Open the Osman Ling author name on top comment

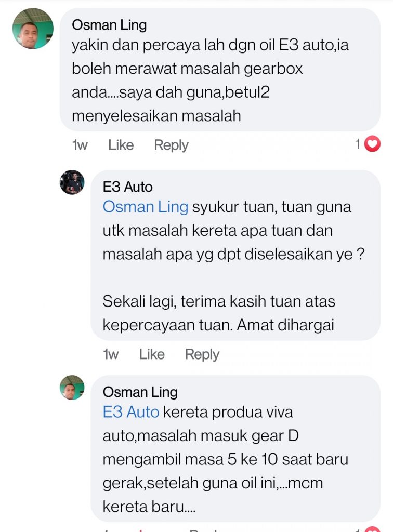coord(109,25)
